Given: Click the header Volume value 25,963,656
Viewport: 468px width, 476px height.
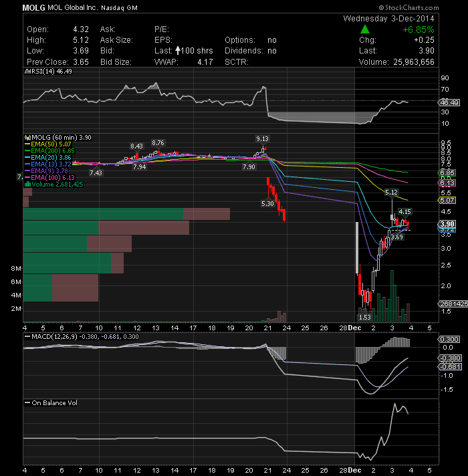Looking at the screenshot, I should [x=414, y=62].
